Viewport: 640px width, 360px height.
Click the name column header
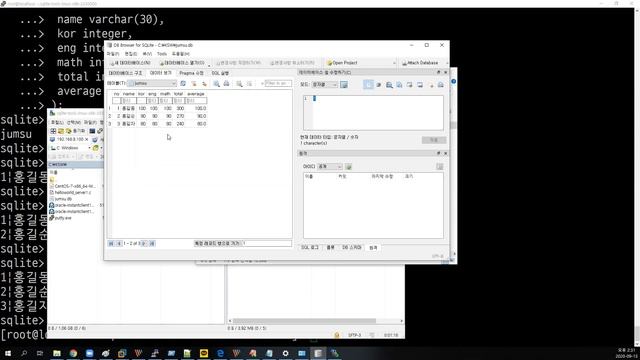click(129, 94)
